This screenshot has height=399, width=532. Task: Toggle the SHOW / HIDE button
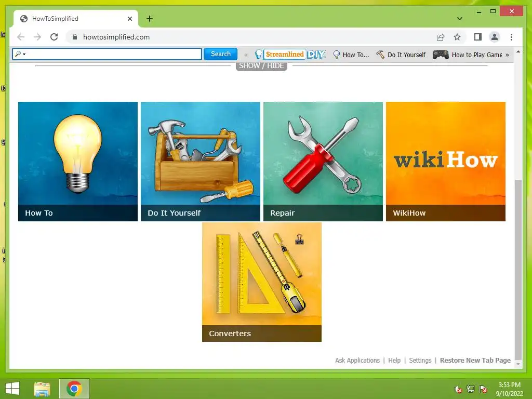(261, 66)
